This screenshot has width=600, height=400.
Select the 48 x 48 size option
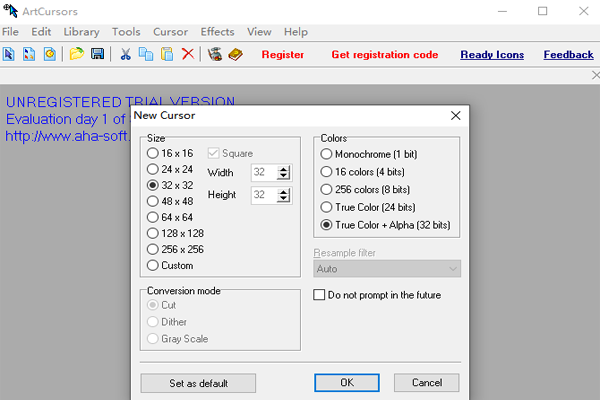153,201
